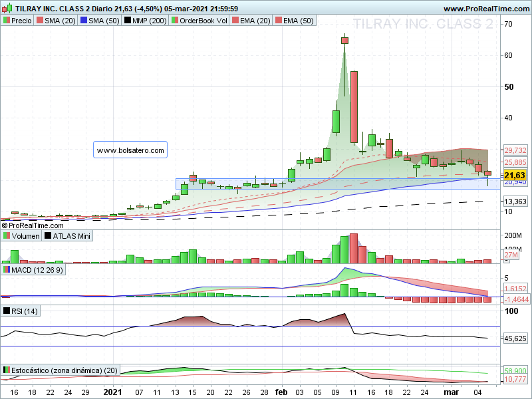This screenshot has width=532, height=399.
Task: Select the feb marker on time axis
Action: coord(281,392)
